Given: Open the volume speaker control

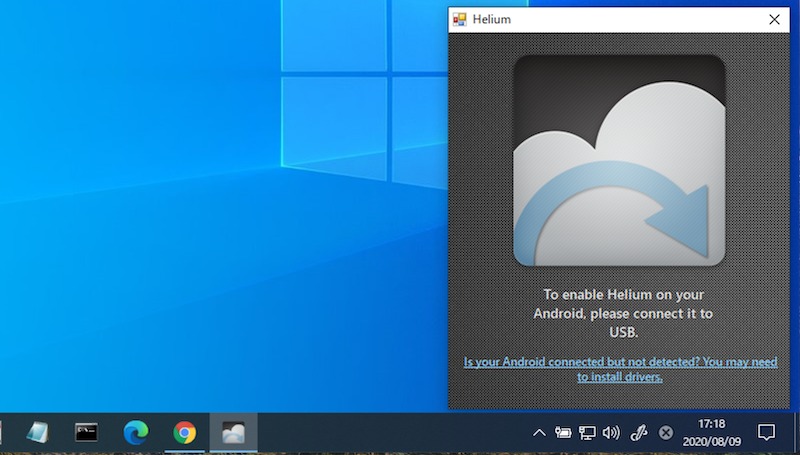Looking at the screenshot, I should pyautogui.click(x=611, y=433).
